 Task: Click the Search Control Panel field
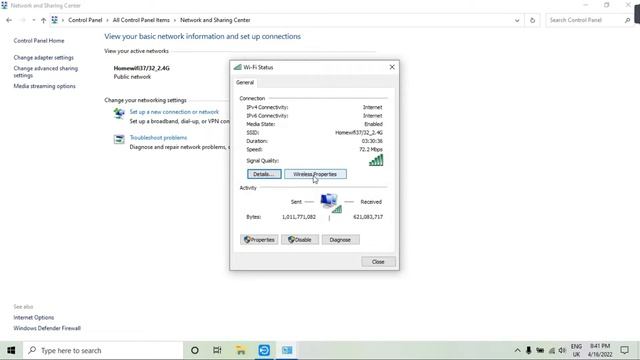click(585, 20)
